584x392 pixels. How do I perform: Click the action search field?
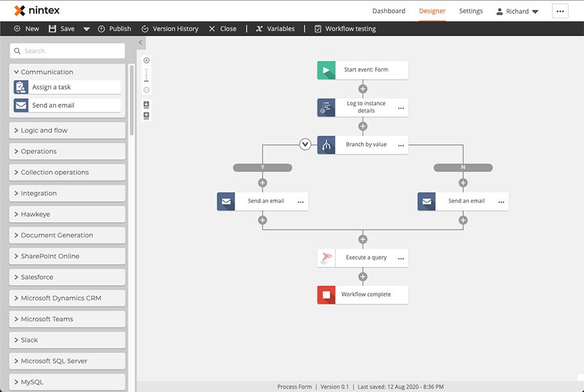click(67, 51)
